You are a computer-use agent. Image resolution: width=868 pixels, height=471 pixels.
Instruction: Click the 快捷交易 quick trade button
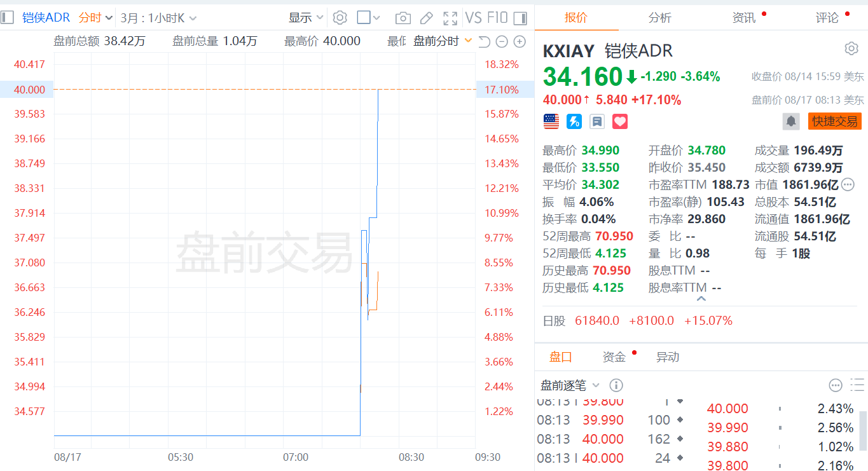[x=835, y=121]
